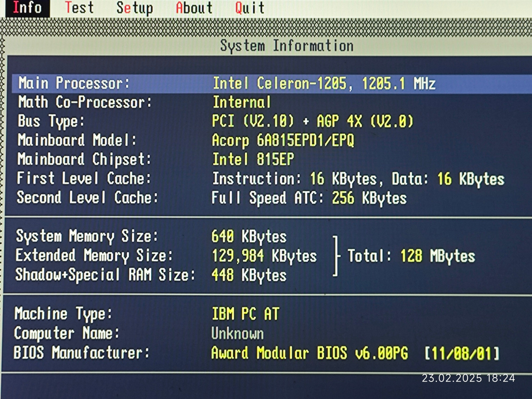
Task: Select the Main Processor row
Action: pyautogui.click(x=272, y=84)
